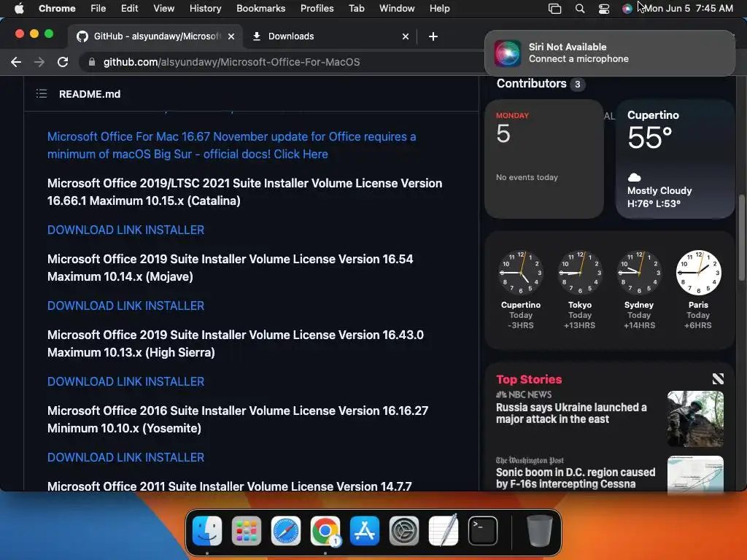Open Trash in the Dock
This screenshot has height=560, width=747.
(540, 531)
